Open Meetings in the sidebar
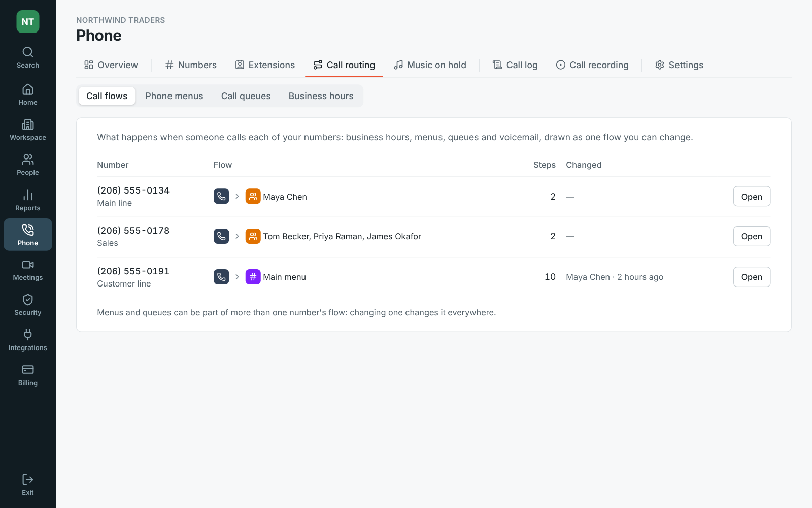Viewport: 812px width, 508px height. tap(28, 270)
